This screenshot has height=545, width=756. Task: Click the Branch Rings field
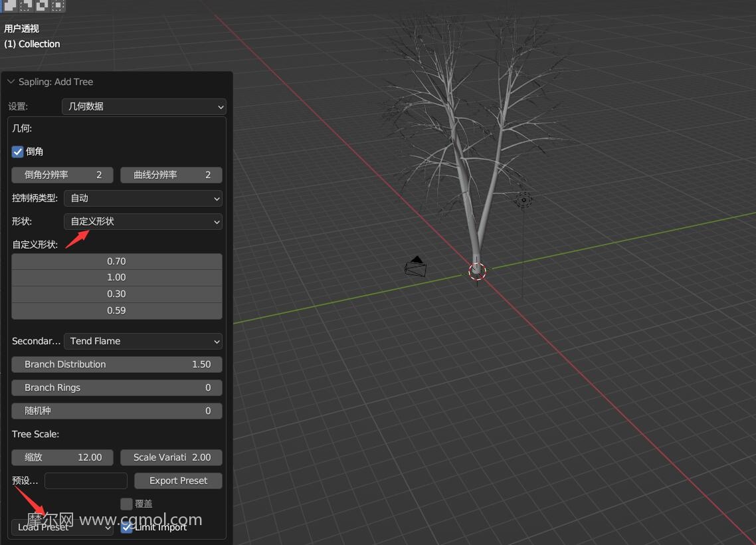pos(117,387)
